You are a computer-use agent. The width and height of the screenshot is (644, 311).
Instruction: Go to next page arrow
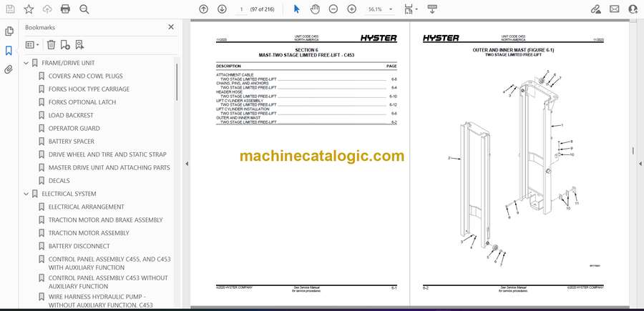click(x=222, y=9)
